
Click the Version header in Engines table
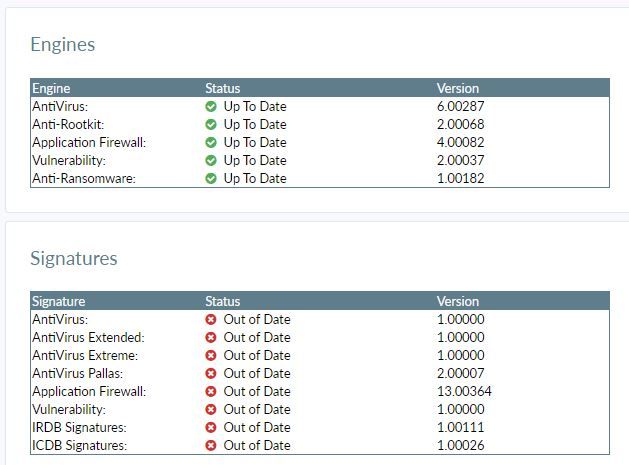point(457,88)
